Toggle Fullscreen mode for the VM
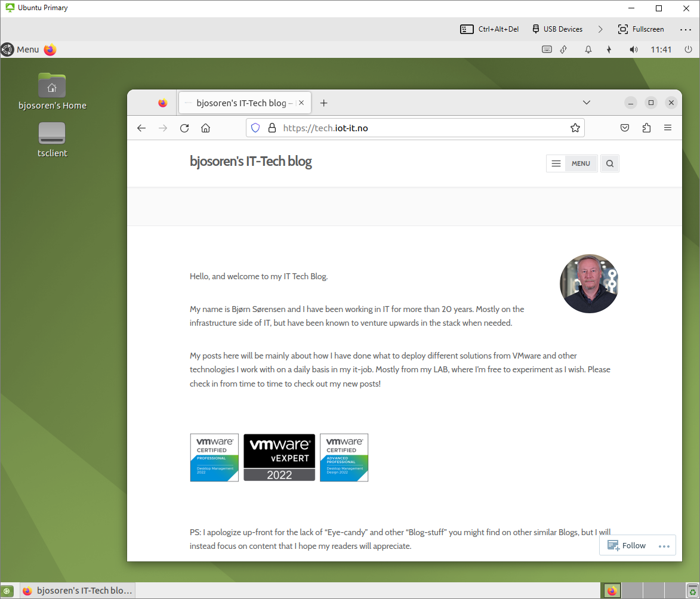 tap(641, 29)
